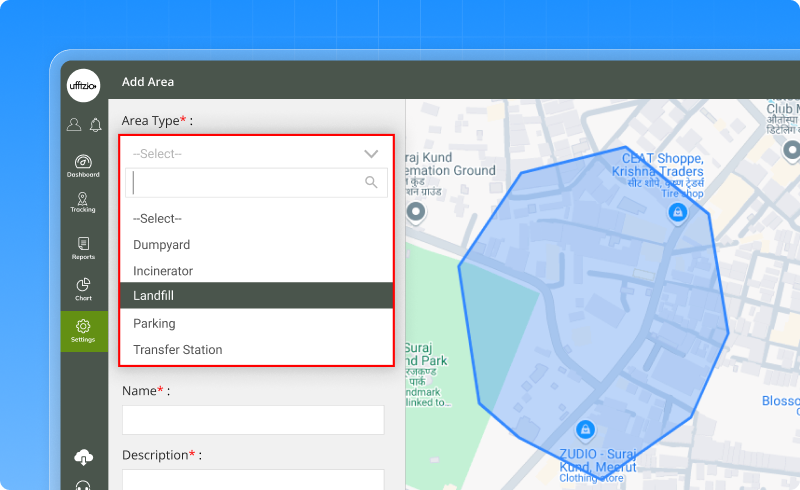This screenshot has width=800, height=490.
Task: Select the Settings gear in the sidebar
Action: (x=83, y=330)
